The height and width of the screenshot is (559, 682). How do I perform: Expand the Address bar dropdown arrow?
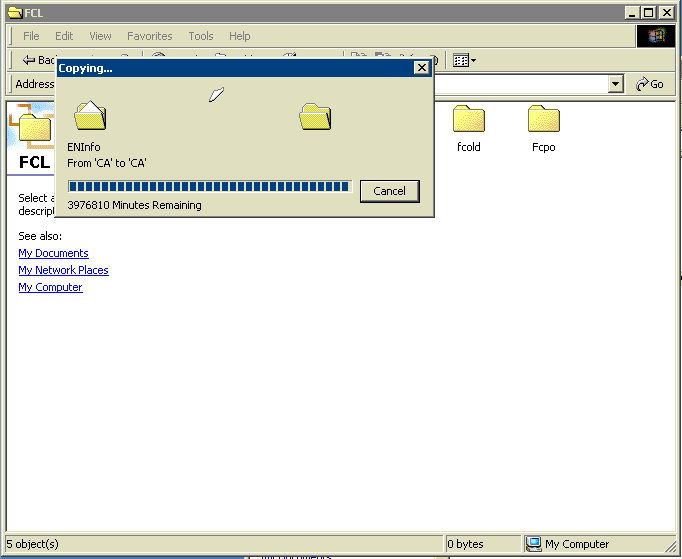click(616, 85)
